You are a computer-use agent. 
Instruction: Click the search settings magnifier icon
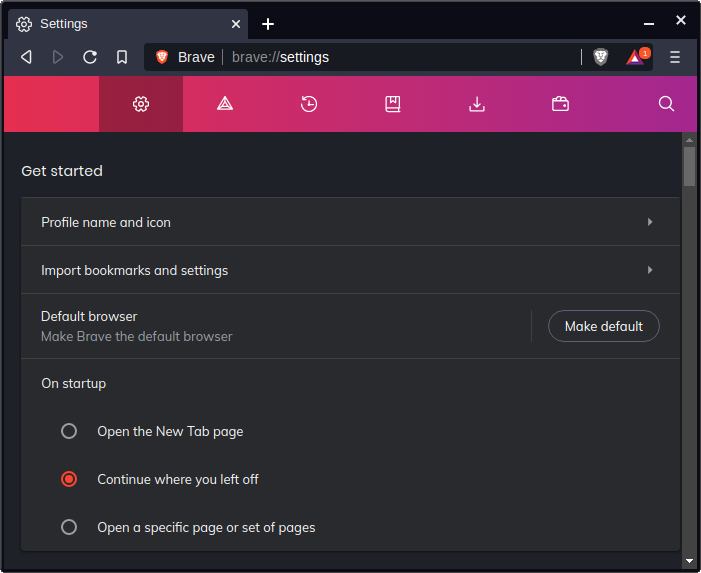click(x=667, y=104)
